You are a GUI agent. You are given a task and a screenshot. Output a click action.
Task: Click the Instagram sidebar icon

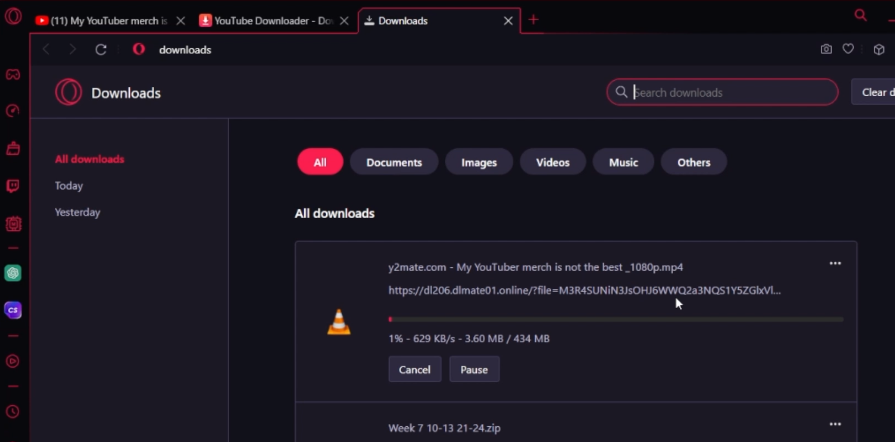14,224
